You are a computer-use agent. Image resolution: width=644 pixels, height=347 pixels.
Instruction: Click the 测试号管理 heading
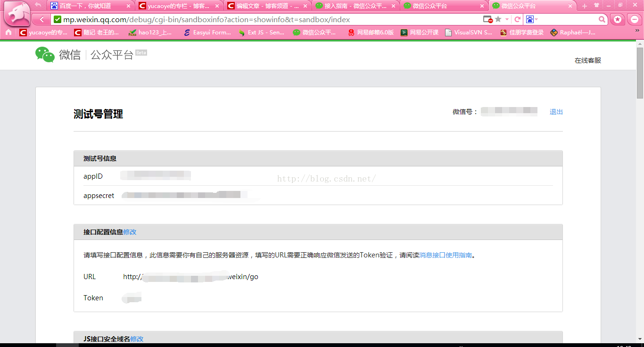pyautogui.click(x=99, y=114)
